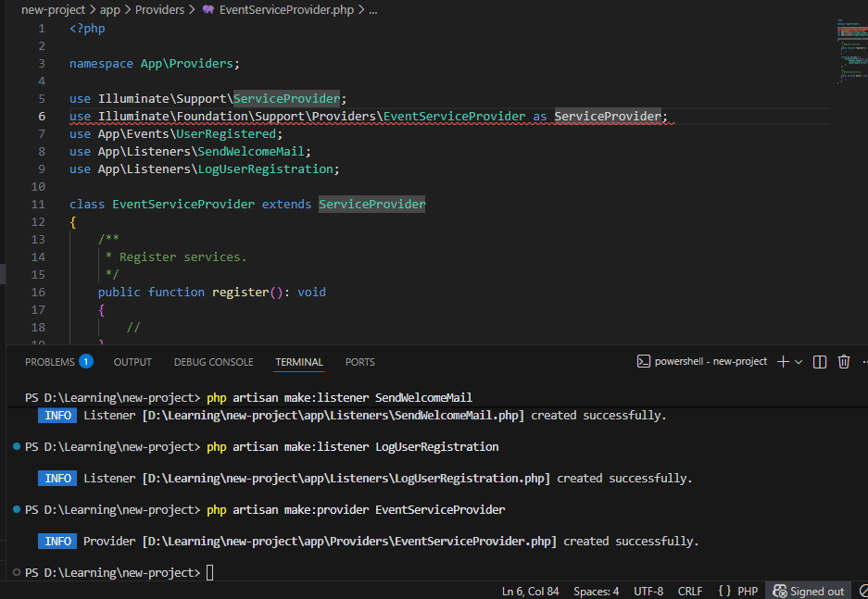
Task: Select the TERMINAL tab
Action: 299,362
